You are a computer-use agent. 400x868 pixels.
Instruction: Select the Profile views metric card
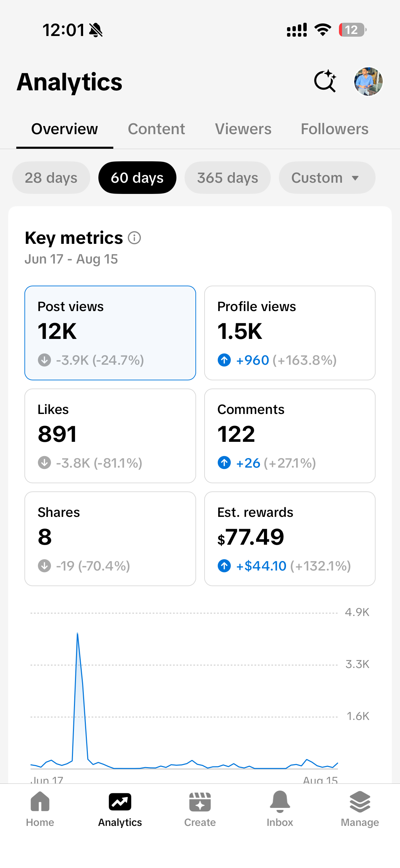coord(290,333)
